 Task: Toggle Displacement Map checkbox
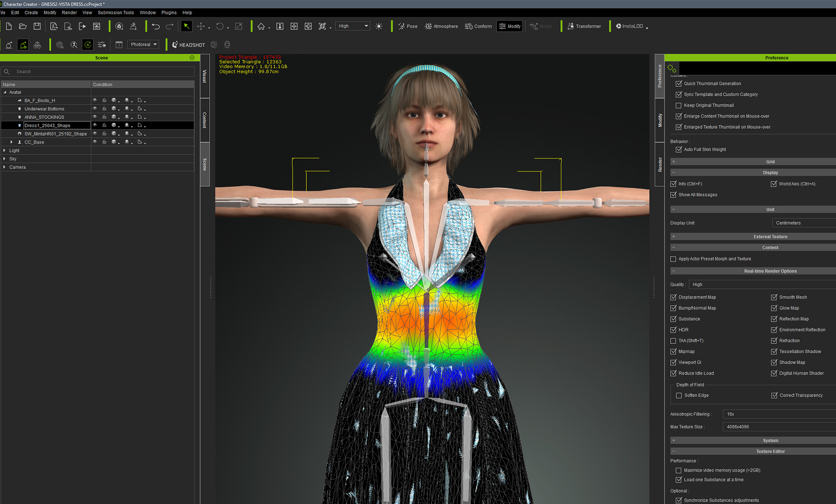[x=673, y=297]
